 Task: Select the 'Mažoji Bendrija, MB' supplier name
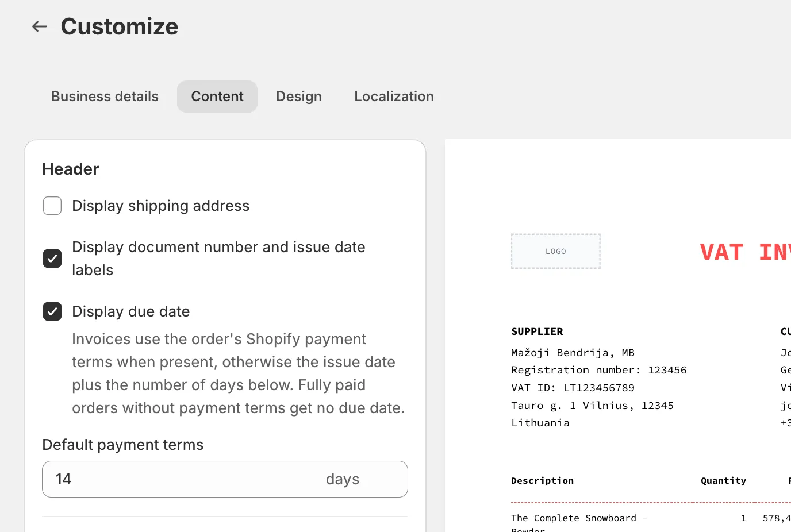573,353
